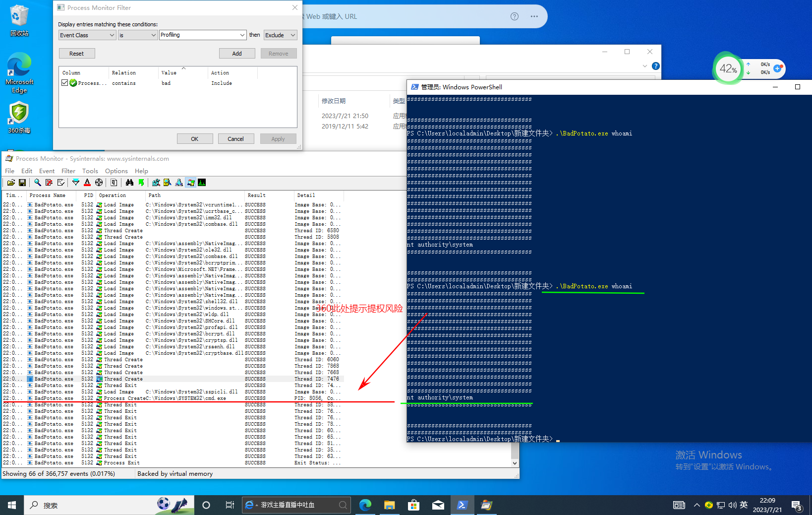The height and width of the screenshot is (515, 812).
Task: Open Microsoft Store from the taskbar
Action: point(414,505)
